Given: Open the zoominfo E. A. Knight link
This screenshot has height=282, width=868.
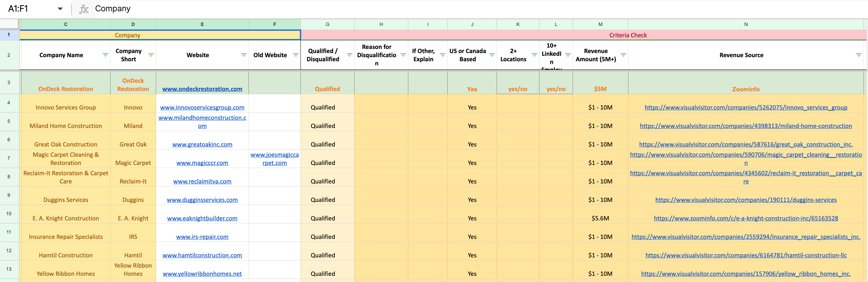Looking at the screenshot, I should (x=745, y=218).
